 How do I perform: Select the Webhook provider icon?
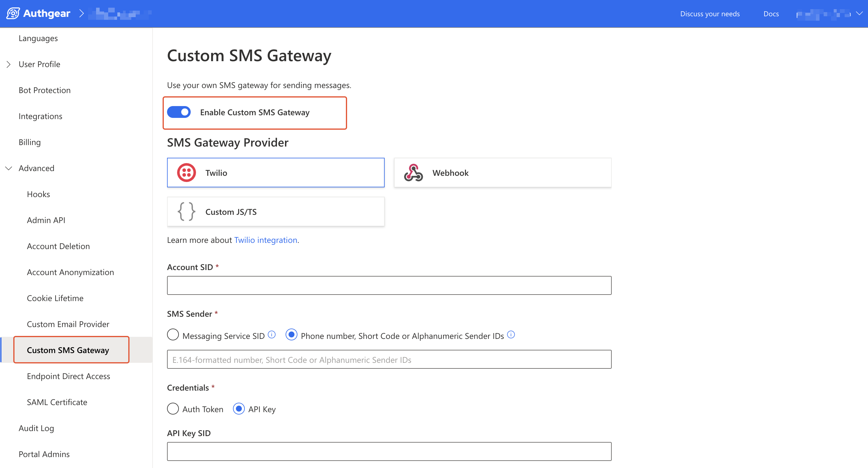click(413, 173)
